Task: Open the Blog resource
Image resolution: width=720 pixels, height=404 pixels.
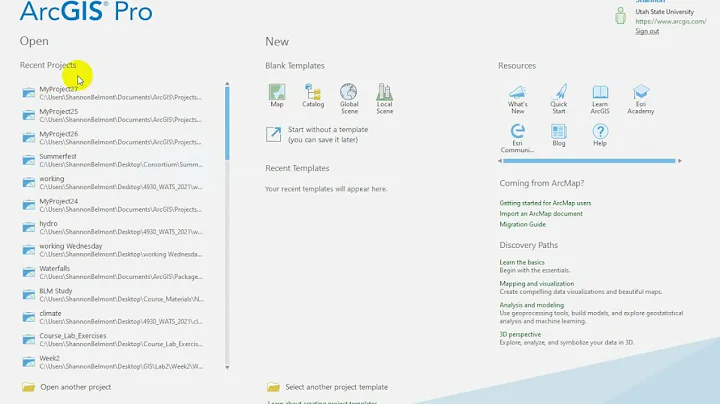Action: click(559, 135)
